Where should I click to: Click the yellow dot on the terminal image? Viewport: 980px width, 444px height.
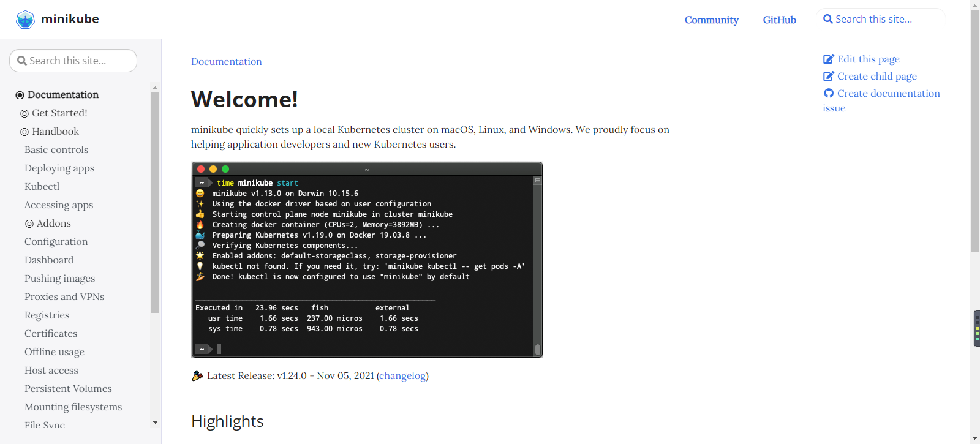(x=213, y=169)
